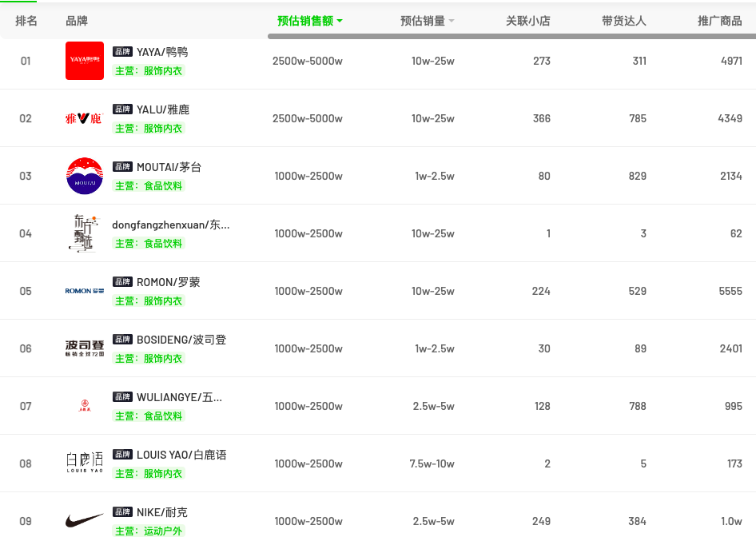Image resolution: width=756 pixels, height=541 pixels.
Task: Click 2500w-5000w sales value for YAYA
Action: (x=308, y=61)
